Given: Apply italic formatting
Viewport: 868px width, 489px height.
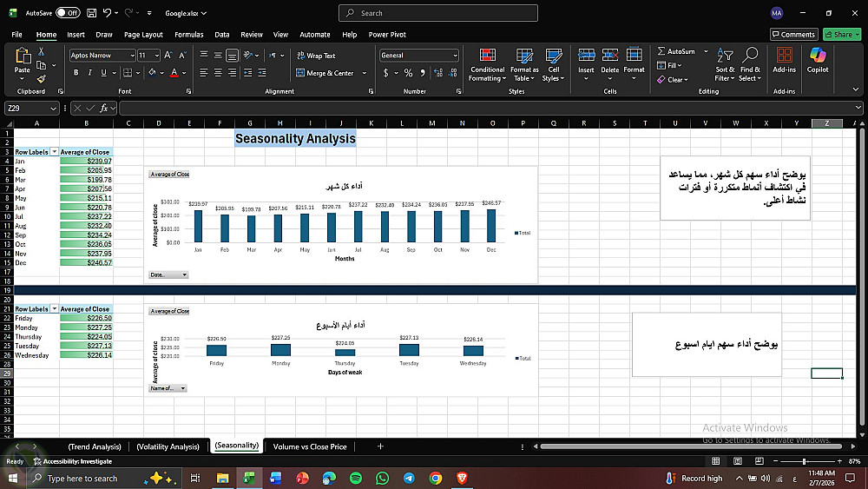Looking at the screenshot, I should click(x=89, y=73).
